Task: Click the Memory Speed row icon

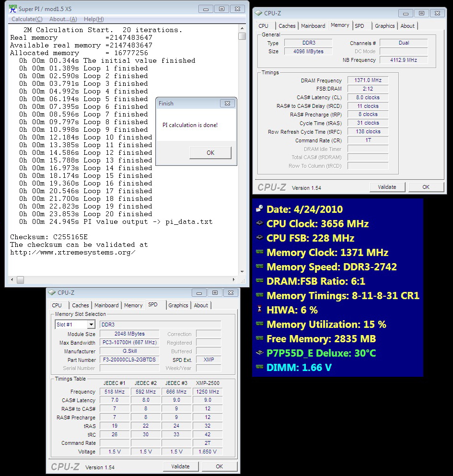Action: tap(259, 266)
